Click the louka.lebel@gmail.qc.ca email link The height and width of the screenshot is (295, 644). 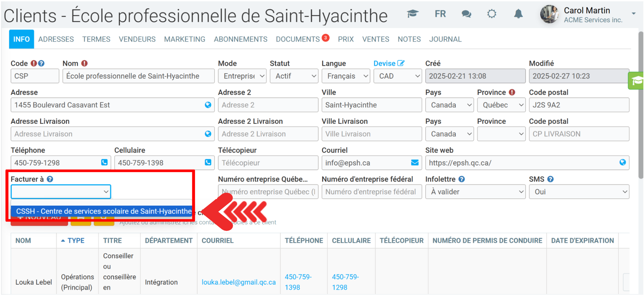click(238, 282)
